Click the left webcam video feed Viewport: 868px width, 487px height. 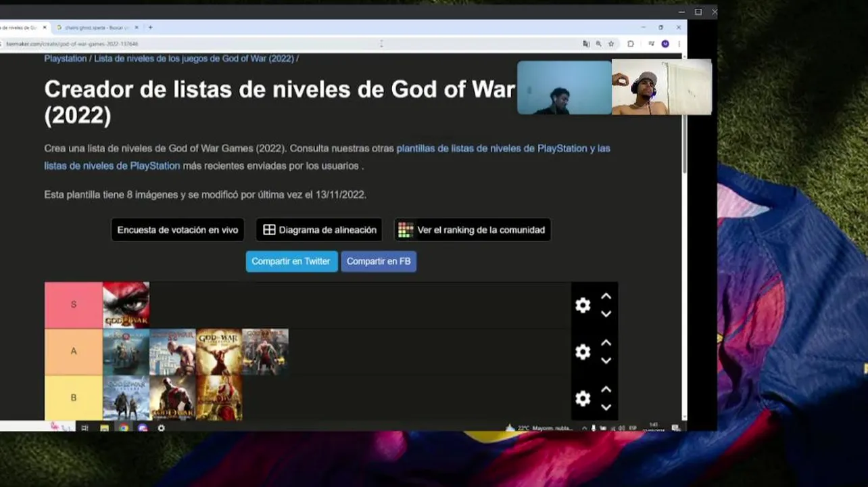pos(564,87)
